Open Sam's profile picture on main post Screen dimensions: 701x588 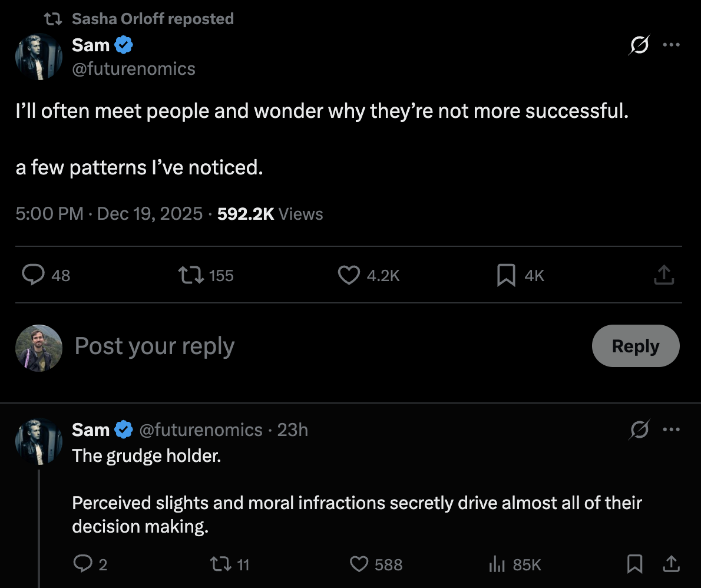tap(39, 57)
